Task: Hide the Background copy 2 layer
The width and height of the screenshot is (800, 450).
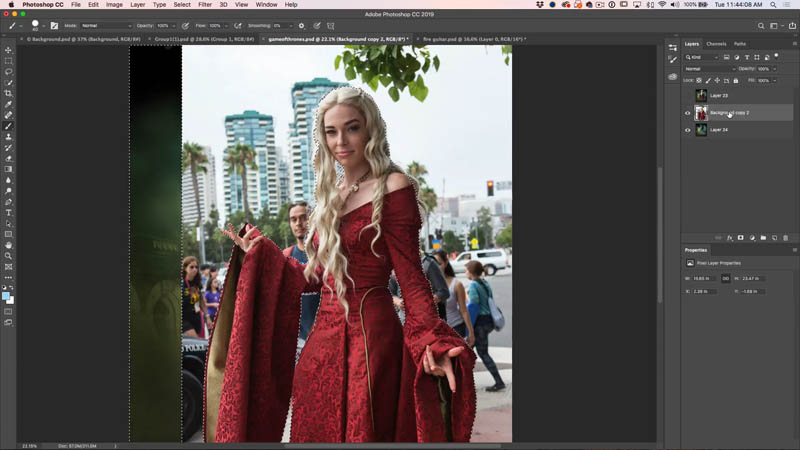Action: (x=687, y=113)
